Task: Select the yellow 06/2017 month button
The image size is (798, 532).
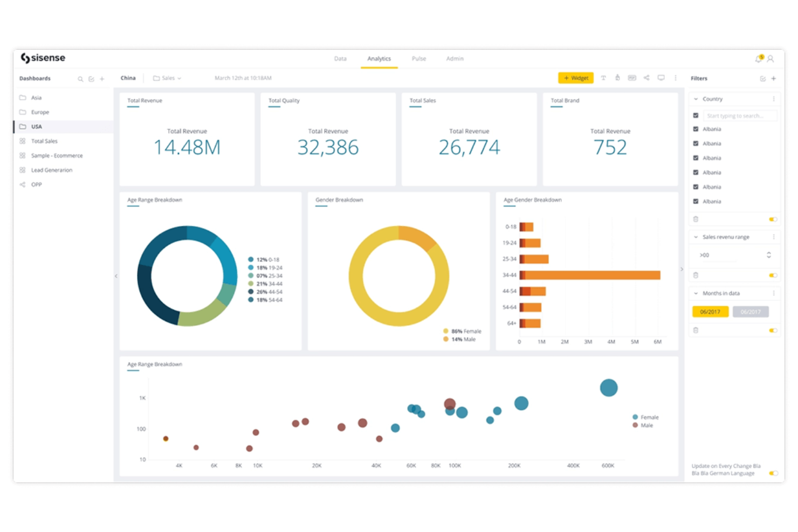Action: (710, 312)
